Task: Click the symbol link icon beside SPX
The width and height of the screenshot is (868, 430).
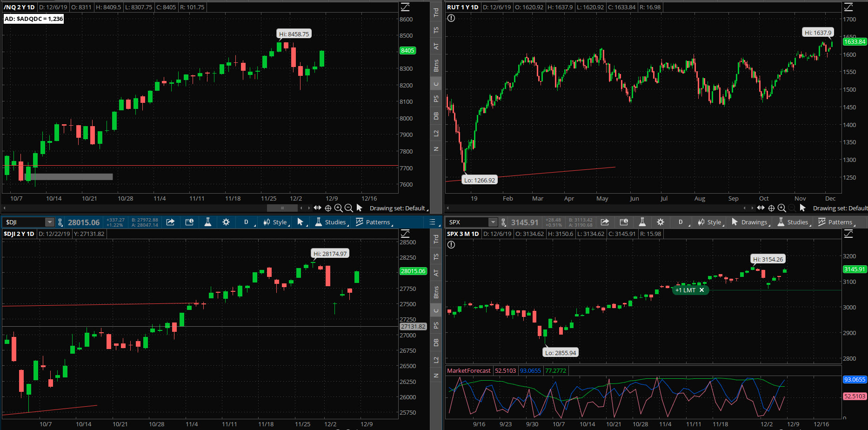Action: [503, 222]
